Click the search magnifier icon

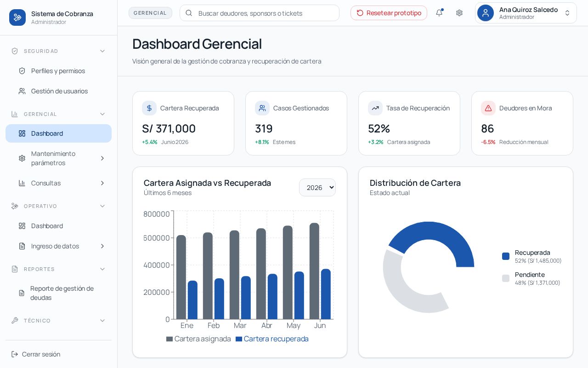coord(189,13)
